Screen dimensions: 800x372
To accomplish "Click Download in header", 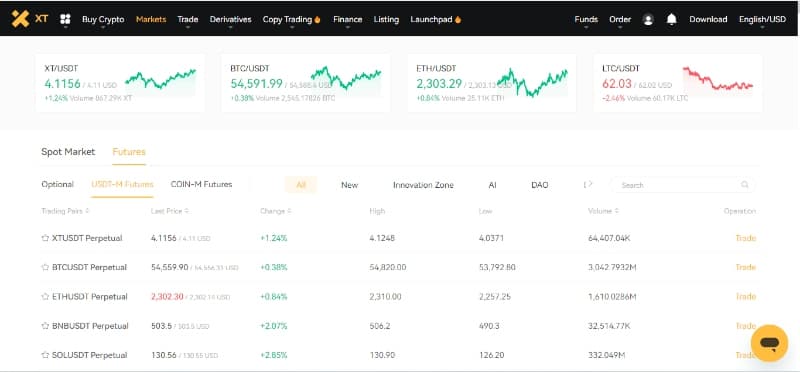I will 708,19.
